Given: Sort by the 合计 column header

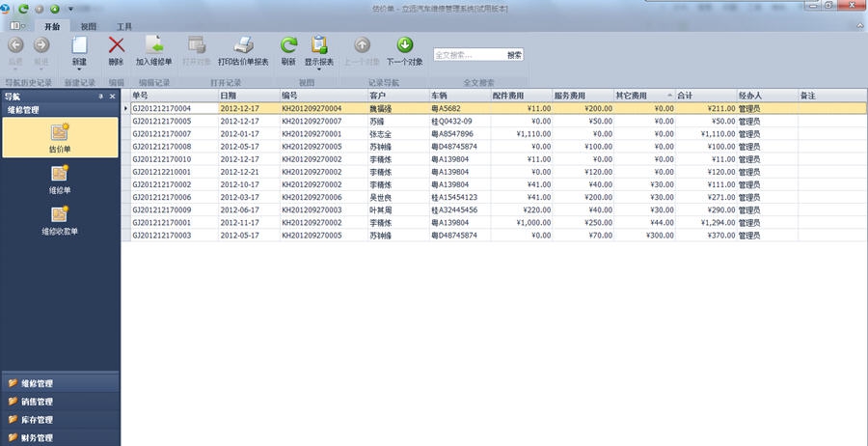Looking at the screenshot, I should (x=706, y=96).
